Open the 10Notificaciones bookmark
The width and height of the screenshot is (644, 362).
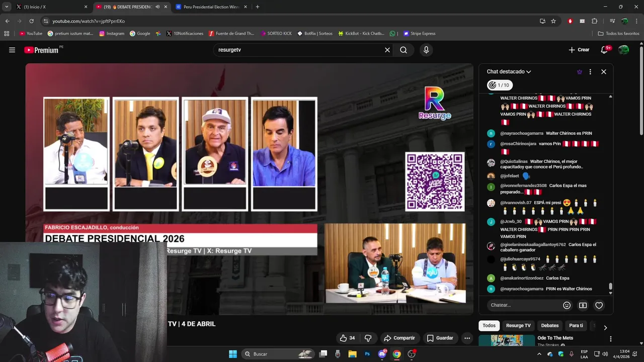[185, 34]
